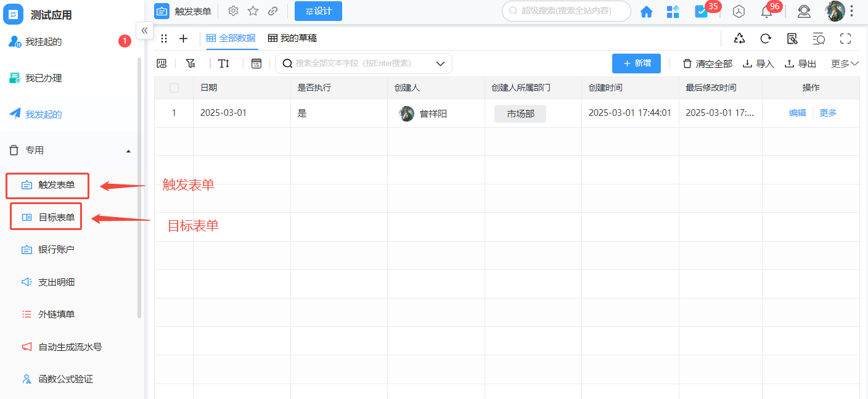Image resolution: width=868 pixels, height=399 pixels.
Task: Click the 设计 button
Action: (x=318, y=11)
